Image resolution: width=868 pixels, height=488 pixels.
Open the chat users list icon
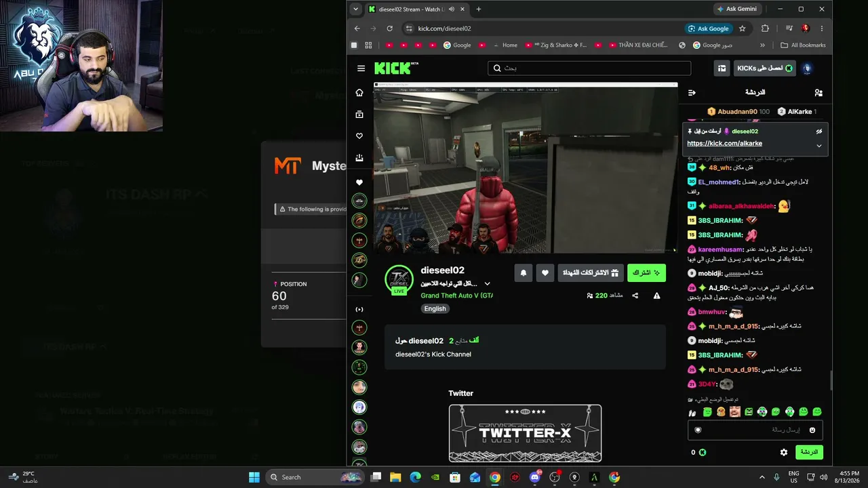pos(818,93)
